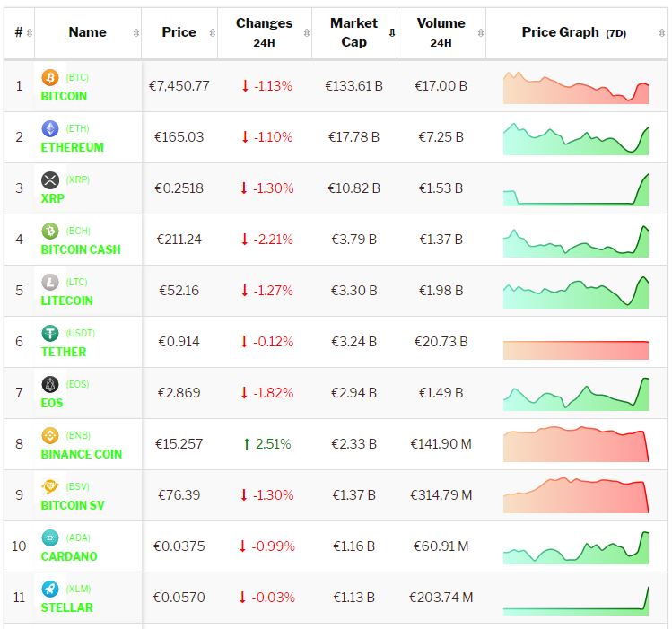Click the Ethereum diamond logo icon

50,129
